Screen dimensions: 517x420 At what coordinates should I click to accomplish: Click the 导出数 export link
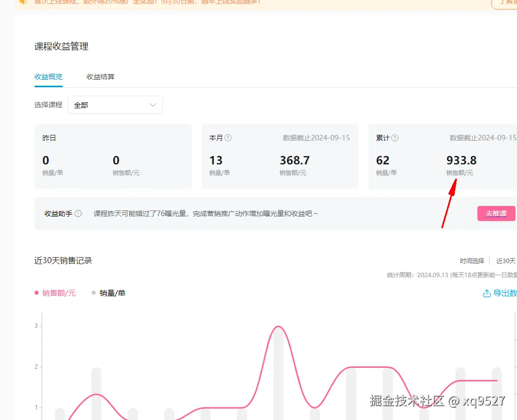[x=505, y=293]
